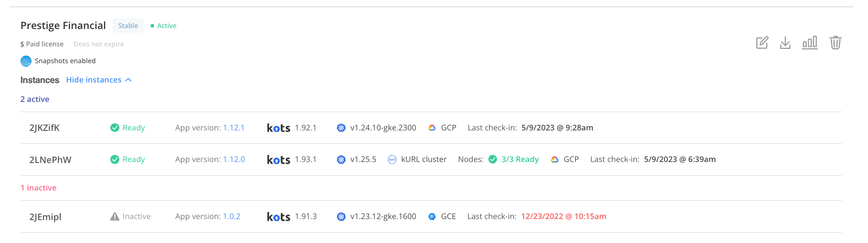868x243 pixels.
Task: Click the Stable channel badge
Action: (x=128, y=26)
